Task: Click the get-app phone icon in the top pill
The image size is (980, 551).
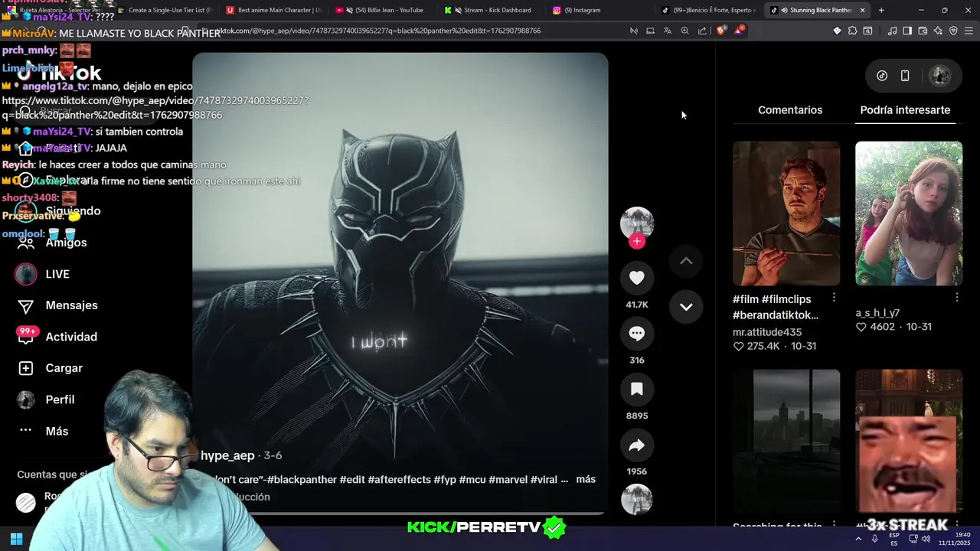Action: (x=905, y=76)
